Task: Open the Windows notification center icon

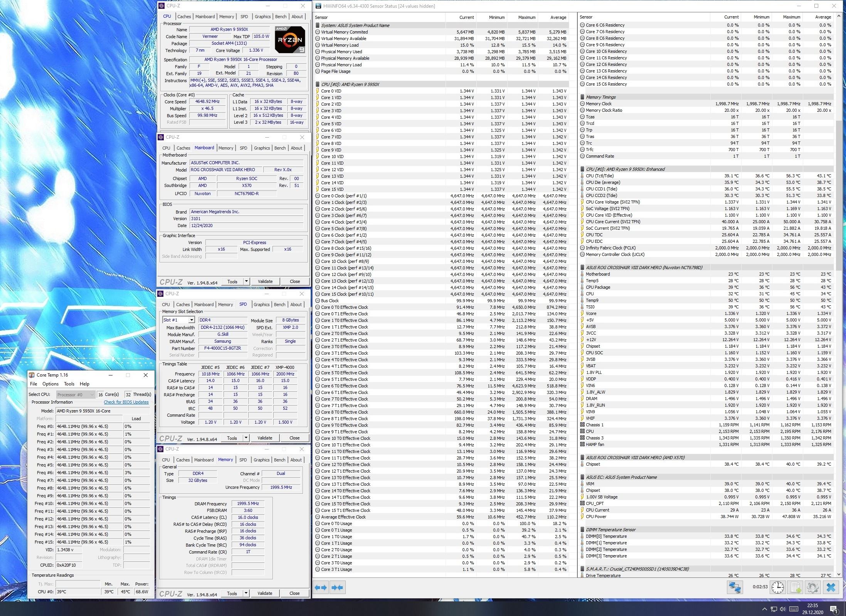Action: [834, 609]
